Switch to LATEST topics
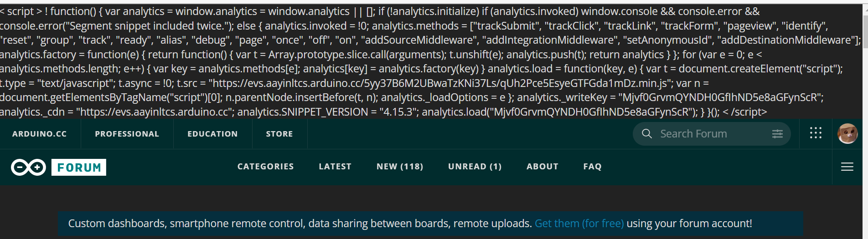 [x=335, y=167]
